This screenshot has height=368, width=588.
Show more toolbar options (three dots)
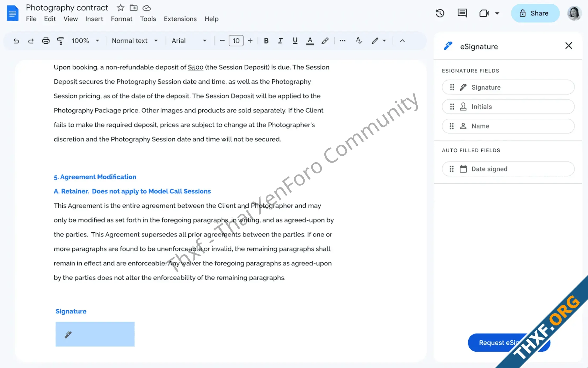click(343, 41)
